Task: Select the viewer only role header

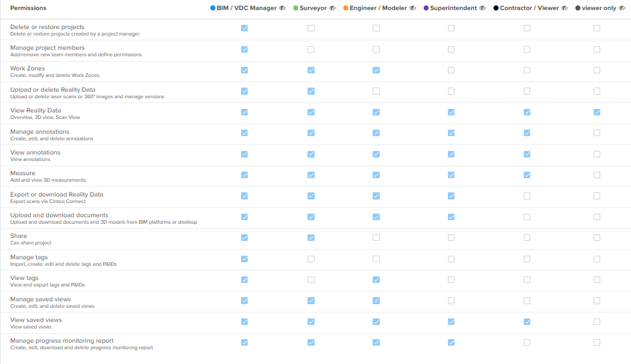Action: click(x=599, y=8)
